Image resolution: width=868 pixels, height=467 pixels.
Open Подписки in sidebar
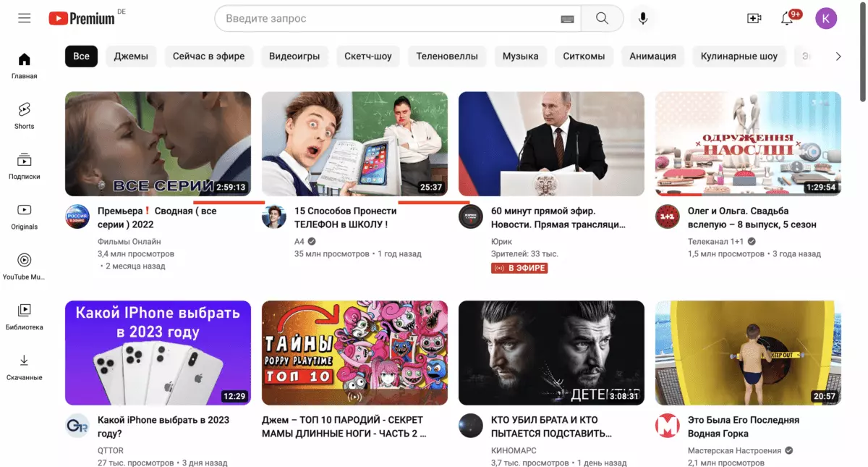(25, 166)
